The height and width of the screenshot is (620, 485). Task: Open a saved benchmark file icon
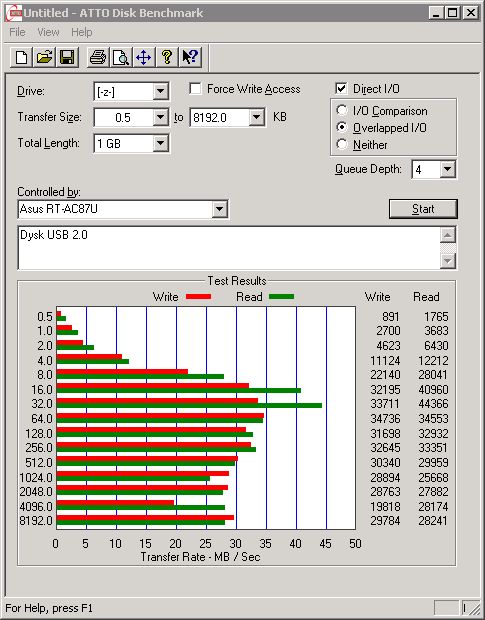[x=44, y=57]
